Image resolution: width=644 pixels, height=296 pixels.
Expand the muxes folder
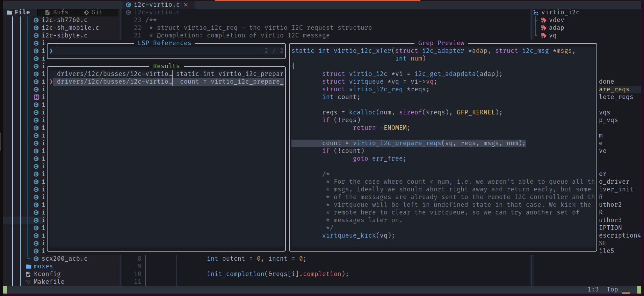43,266
